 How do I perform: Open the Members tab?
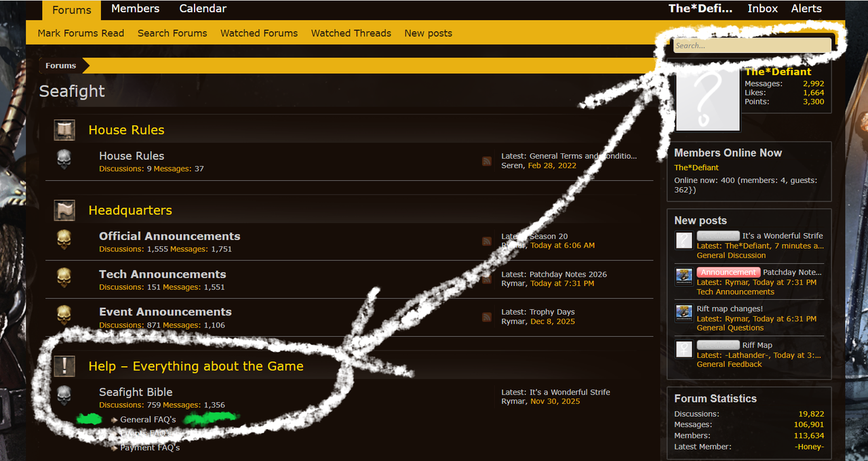pyautogui.click(x=136, y=9)
